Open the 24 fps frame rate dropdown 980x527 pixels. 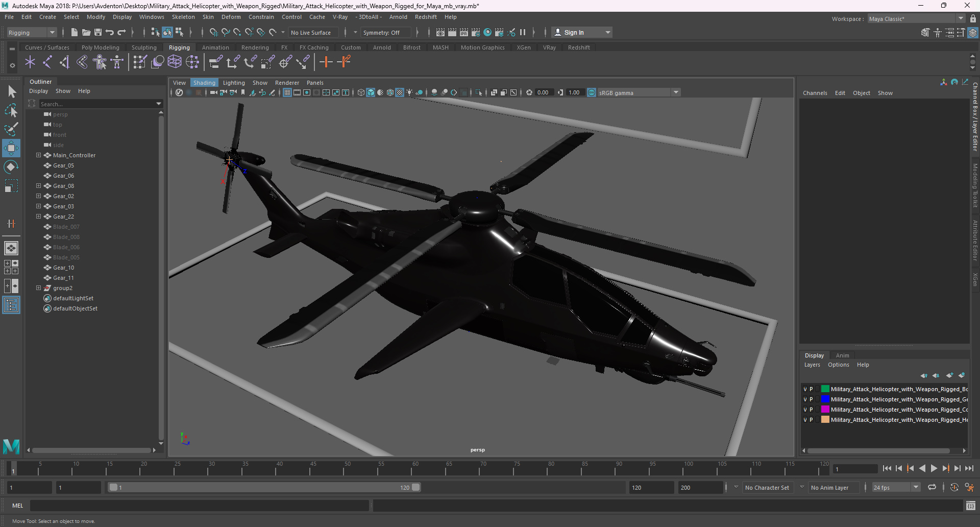coord(896,487)
